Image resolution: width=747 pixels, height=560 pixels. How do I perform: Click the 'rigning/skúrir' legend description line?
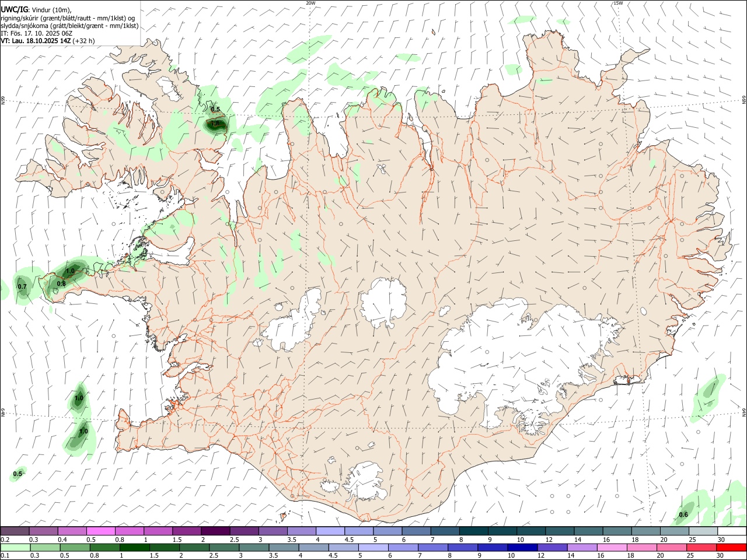coord(68,18)
